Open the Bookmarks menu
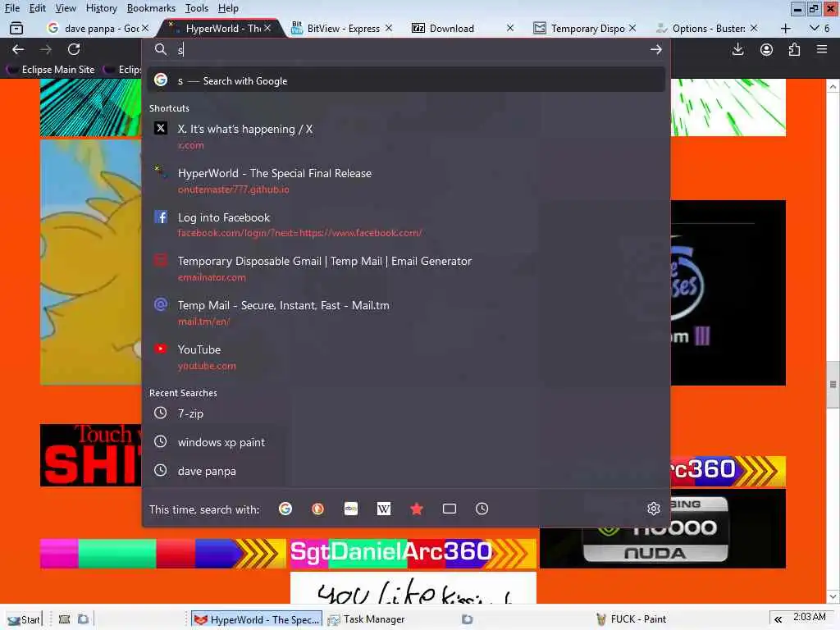This screenshot has width=840, height=630. point(151,8)
